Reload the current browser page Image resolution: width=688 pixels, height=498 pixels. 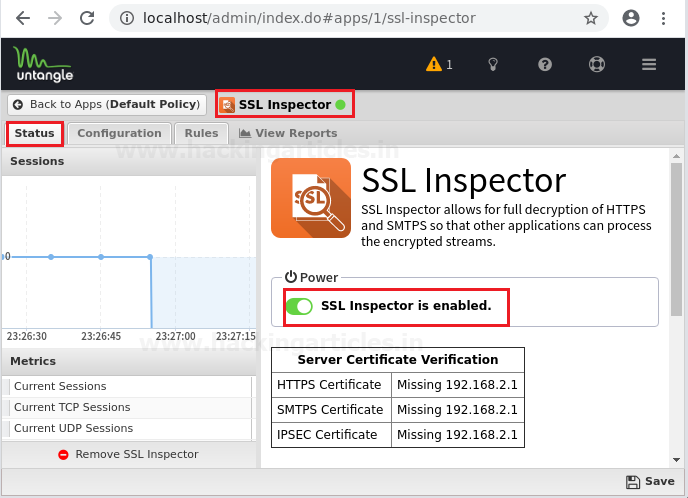[x=87, y=18]
